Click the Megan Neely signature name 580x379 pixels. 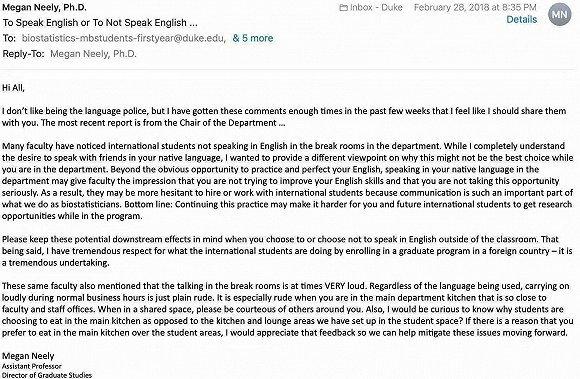pos(28,356)
